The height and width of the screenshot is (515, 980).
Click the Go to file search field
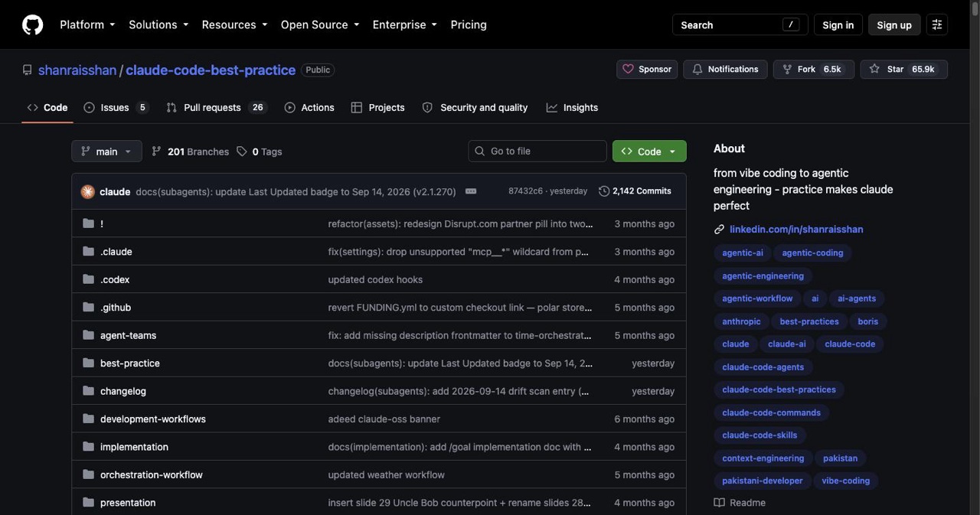[x=537, y=152]
